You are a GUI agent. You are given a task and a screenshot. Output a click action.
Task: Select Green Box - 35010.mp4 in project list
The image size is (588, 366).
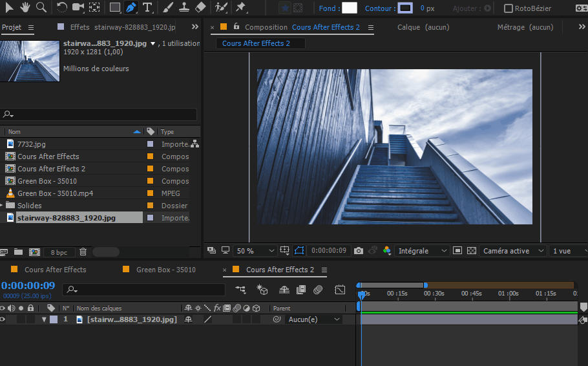tap(56, 193)
